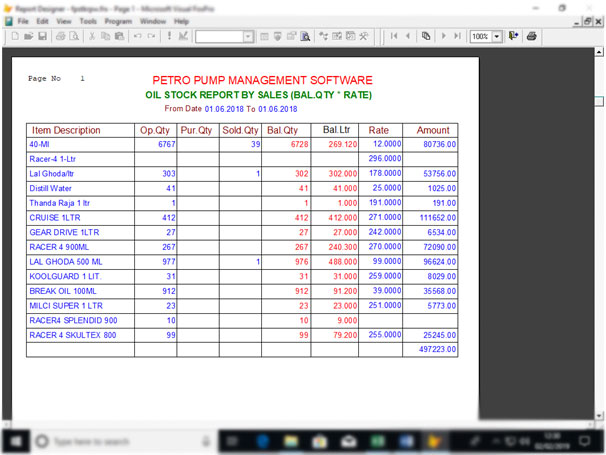The width and height of the screenshot is (606, 455).
Task: Click the 'Item Description' column header
Action: tap(66, 130)
